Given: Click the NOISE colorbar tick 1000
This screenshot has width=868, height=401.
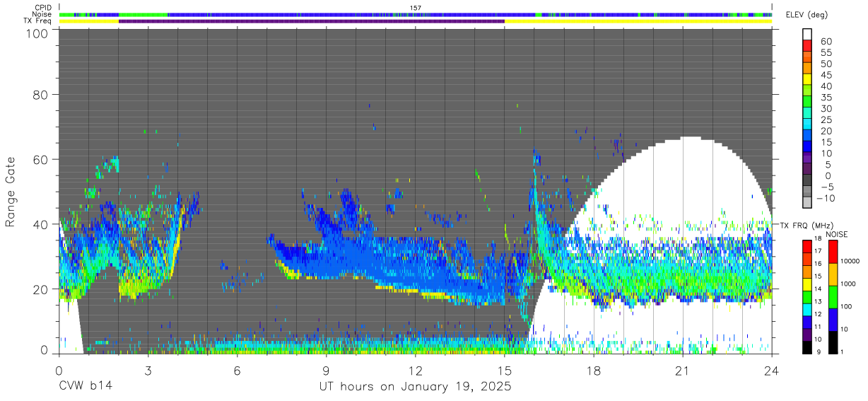Looking at the screenshot, I should pos(848,284).
